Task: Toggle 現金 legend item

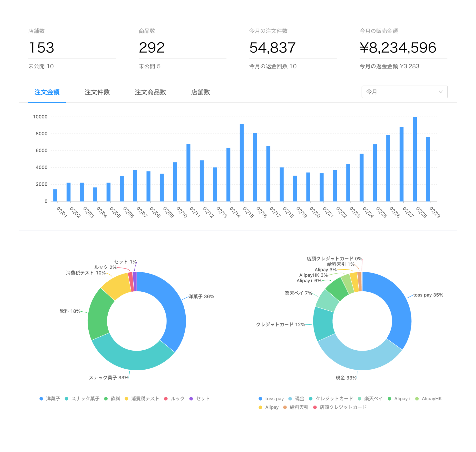Action: tap(296, 399)
